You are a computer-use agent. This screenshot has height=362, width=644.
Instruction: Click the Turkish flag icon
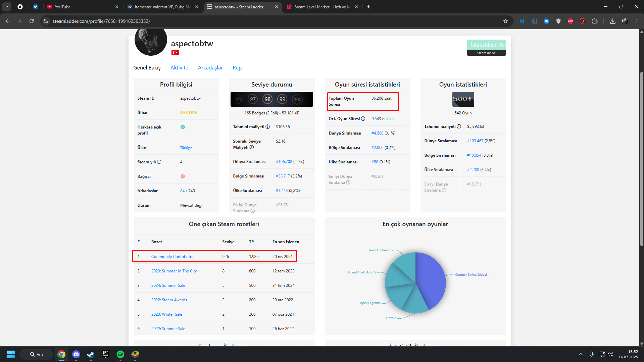point(175,53)
